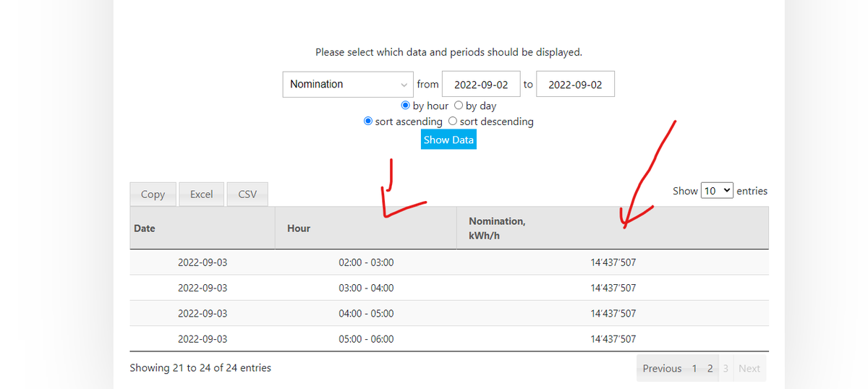
Task: Sort by Nomination, kWh/h column header
Action: (613, 228)
